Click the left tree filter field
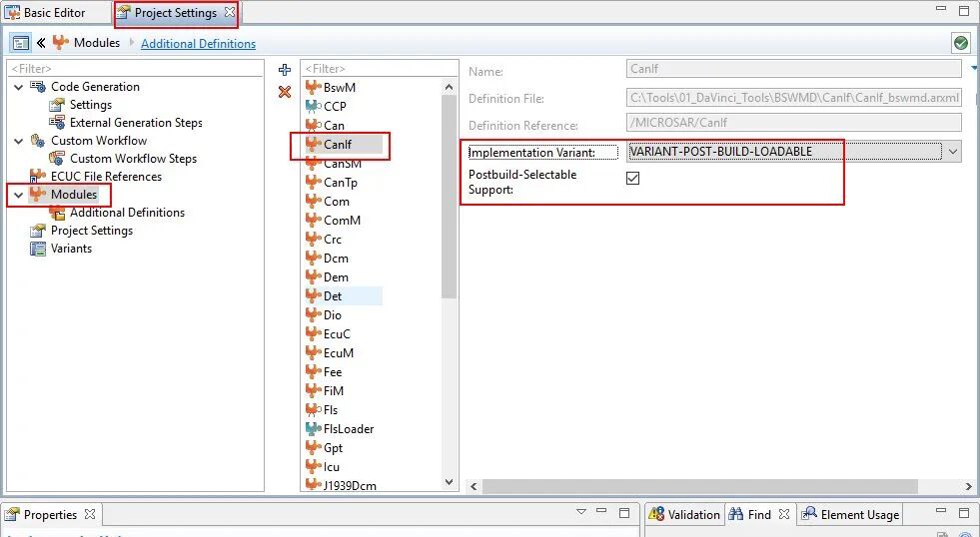This screenshot has width=980, height=537. pos(136,68)
